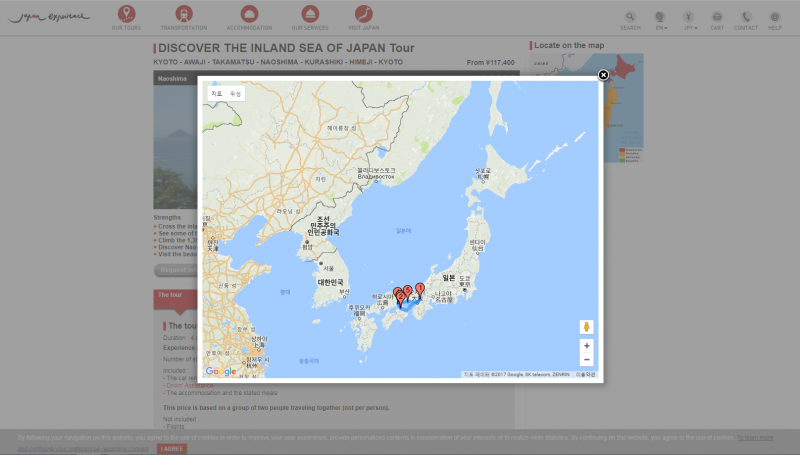Close the map popup overlay
The image size is (800, 455).
point(603,75)
